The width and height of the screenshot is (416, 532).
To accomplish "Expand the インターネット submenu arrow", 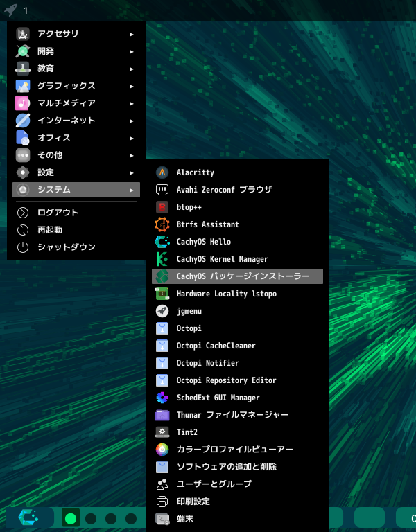I will pyautogui.click(x=131, y=121).
